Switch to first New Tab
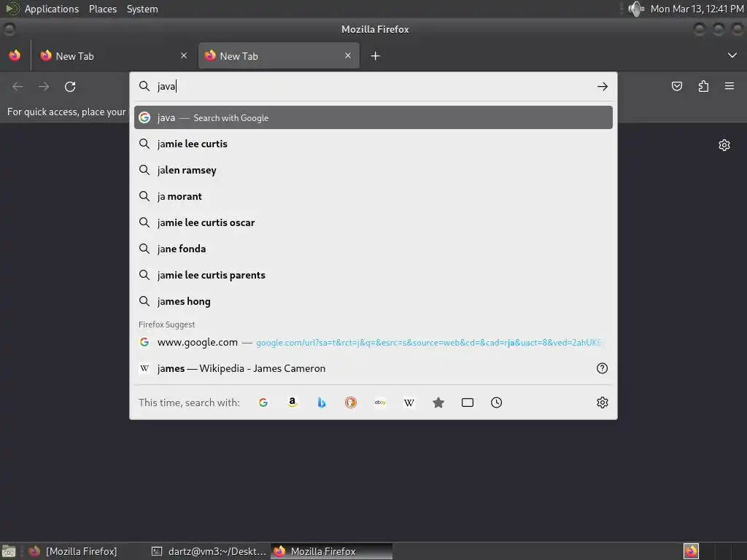This screenshot has height=560, width=747. tap(113, 56)
